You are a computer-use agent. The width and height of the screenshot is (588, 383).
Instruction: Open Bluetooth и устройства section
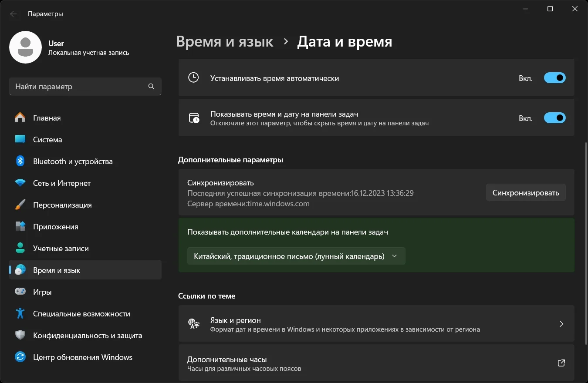pyautogui.click(x=85, y=161)
